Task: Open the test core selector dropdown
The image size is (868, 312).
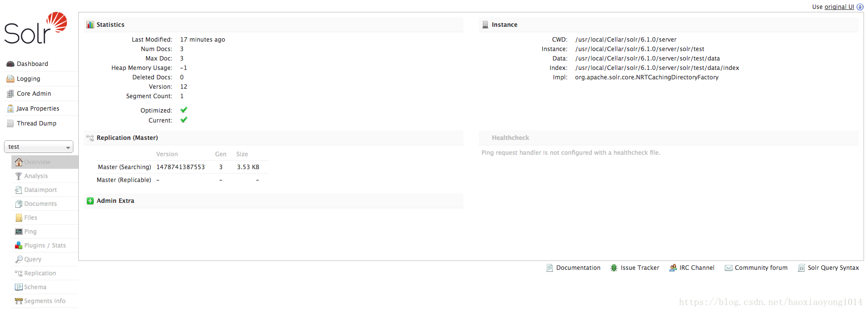Action: [x=39, y=147]
